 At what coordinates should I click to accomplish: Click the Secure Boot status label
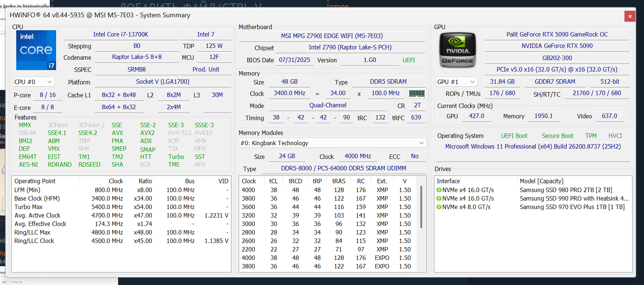[558, 136]
